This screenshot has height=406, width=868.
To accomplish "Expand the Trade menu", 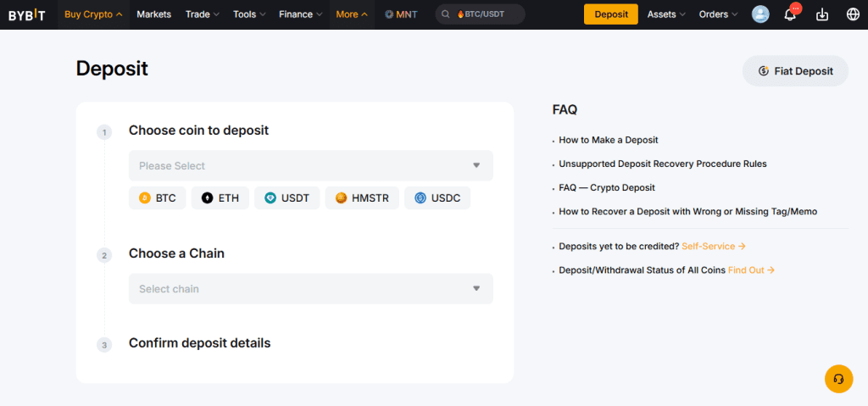I will click(203, 14).
